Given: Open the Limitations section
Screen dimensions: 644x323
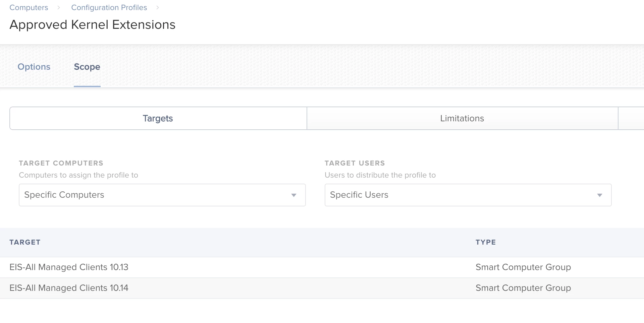Looking at the screenshot, I should pos(462,118).
